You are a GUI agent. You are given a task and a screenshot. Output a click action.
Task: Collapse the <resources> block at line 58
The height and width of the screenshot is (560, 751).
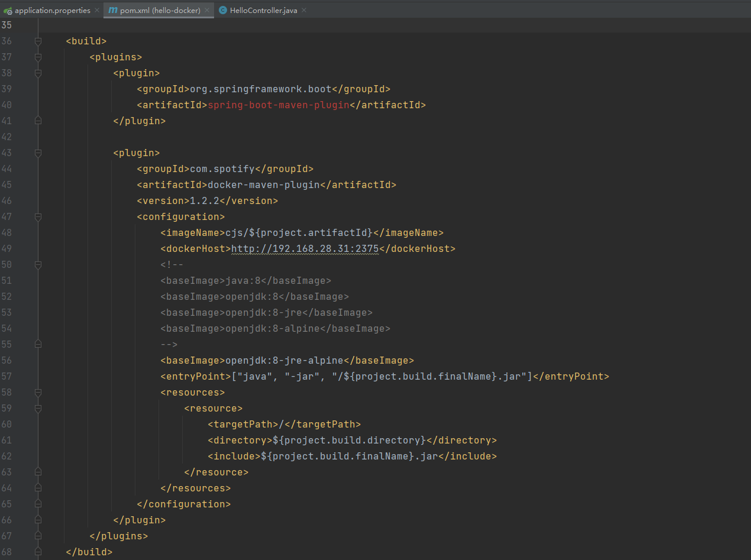click(x=38, y=393)
